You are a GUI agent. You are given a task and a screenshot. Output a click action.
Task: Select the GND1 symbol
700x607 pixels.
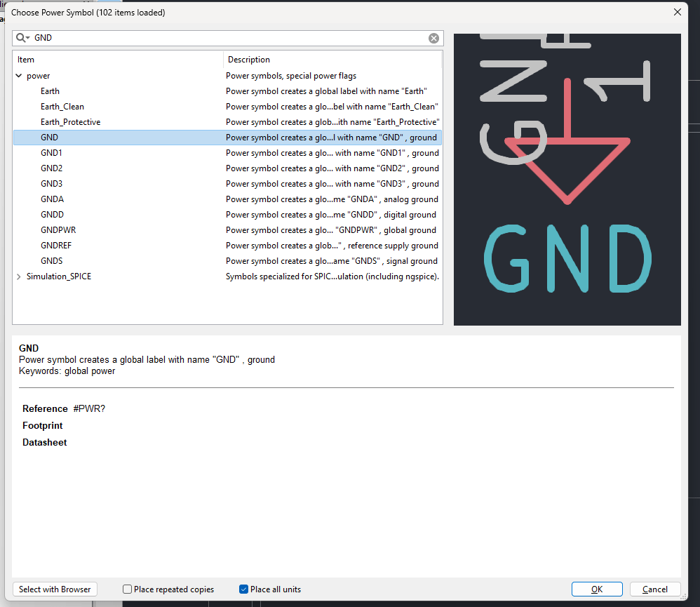228,153
